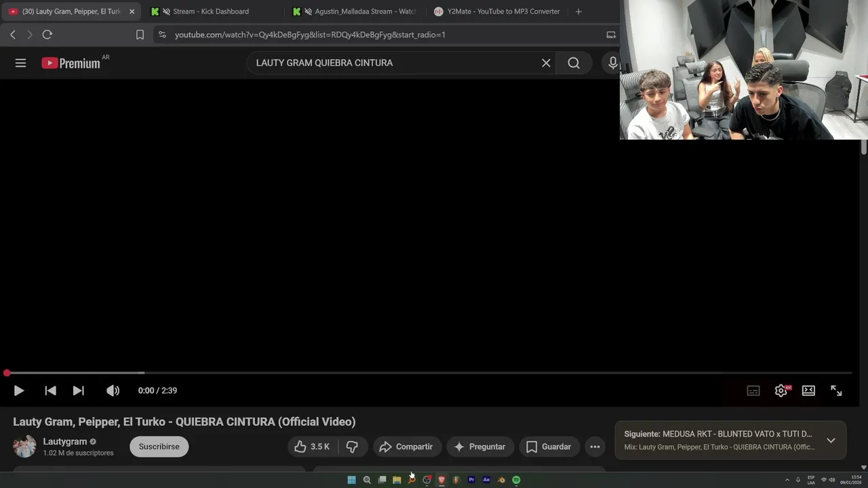Open the Compartir share dialog
Viewport: 868px width, 488px height.
coord(406,447)
